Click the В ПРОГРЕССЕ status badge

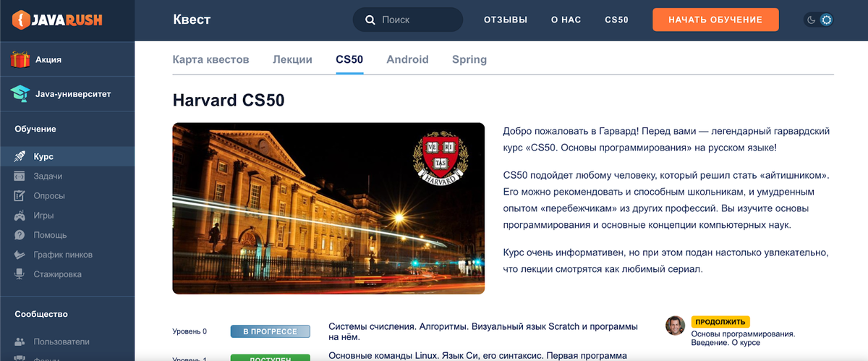tap(270, 331)
